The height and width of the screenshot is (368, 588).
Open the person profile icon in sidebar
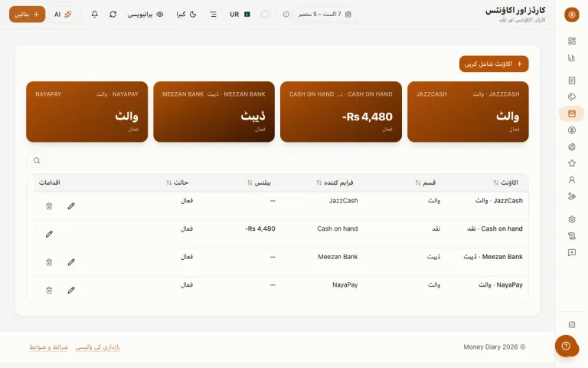click(x=571, y=180)
